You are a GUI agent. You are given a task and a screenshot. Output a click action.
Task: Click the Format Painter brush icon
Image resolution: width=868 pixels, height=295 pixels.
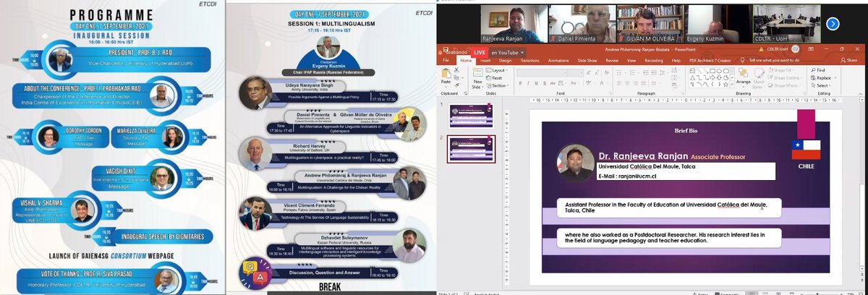(456, 85)
